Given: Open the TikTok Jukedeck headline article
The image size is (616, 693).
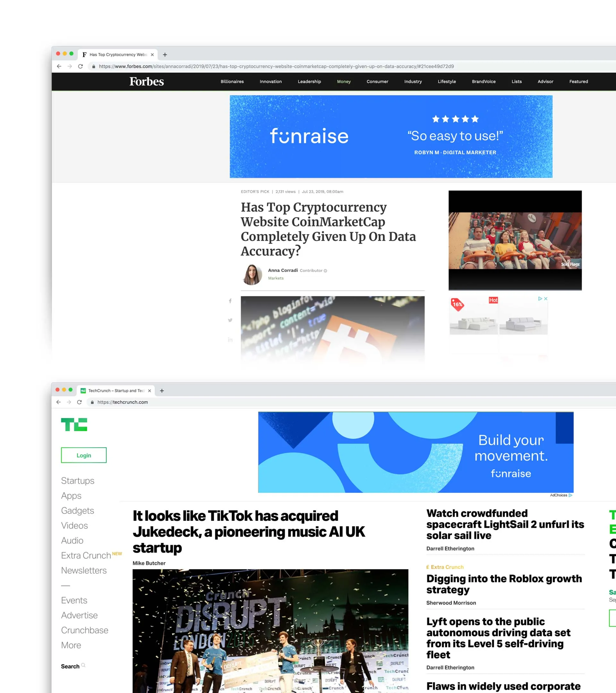Looking at the screenshot, I should pos(249,532).
